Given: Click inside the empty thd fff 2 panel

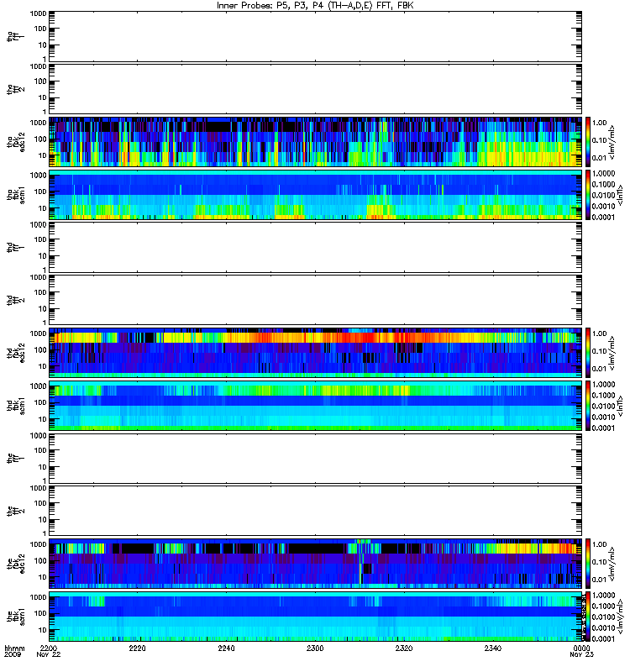Looking at the screenshot, I should [x=316, y=300].
